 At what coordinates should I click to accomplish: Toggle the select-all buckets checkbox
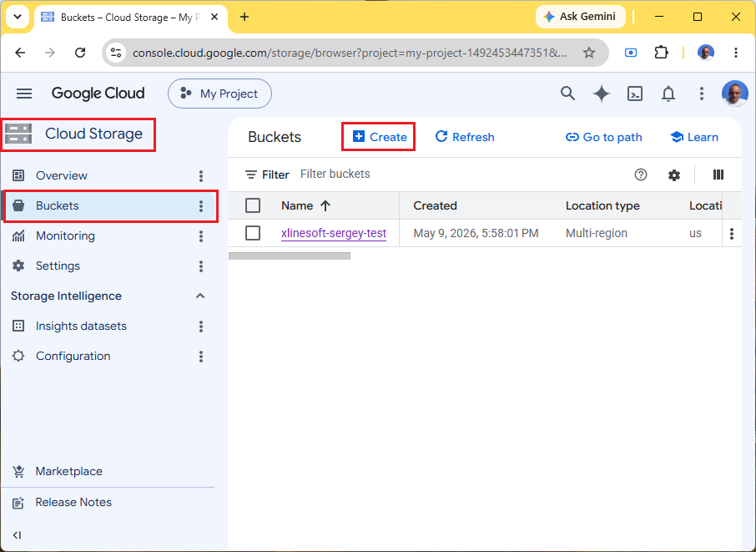coord(253,205)
